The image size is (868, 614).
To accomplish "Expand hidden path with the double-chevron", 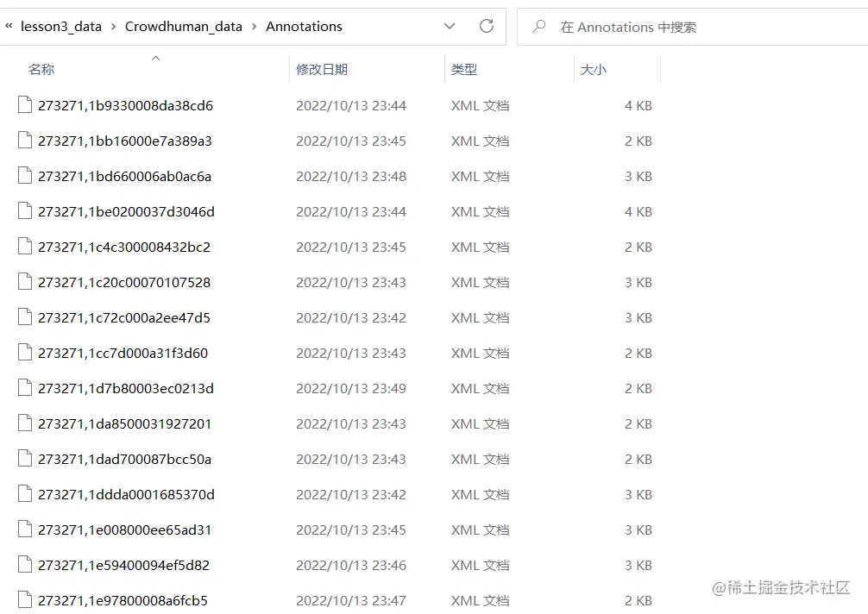I will click(9, 26).
